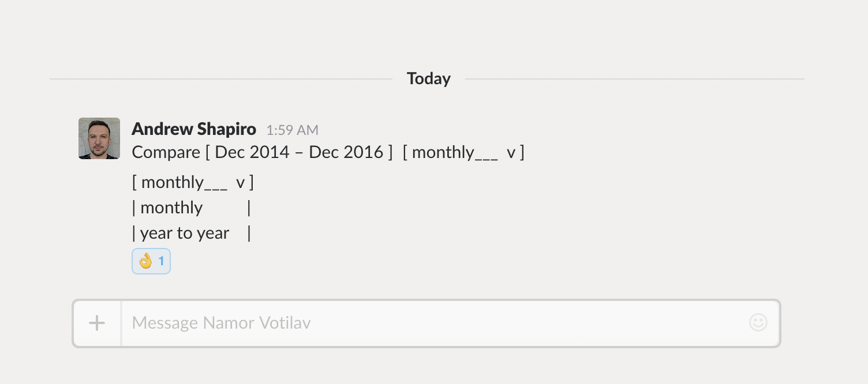The width and height of the screenshot is (868, 384).
Task: Open the emoji picker smiley icon
Action: 758,322
